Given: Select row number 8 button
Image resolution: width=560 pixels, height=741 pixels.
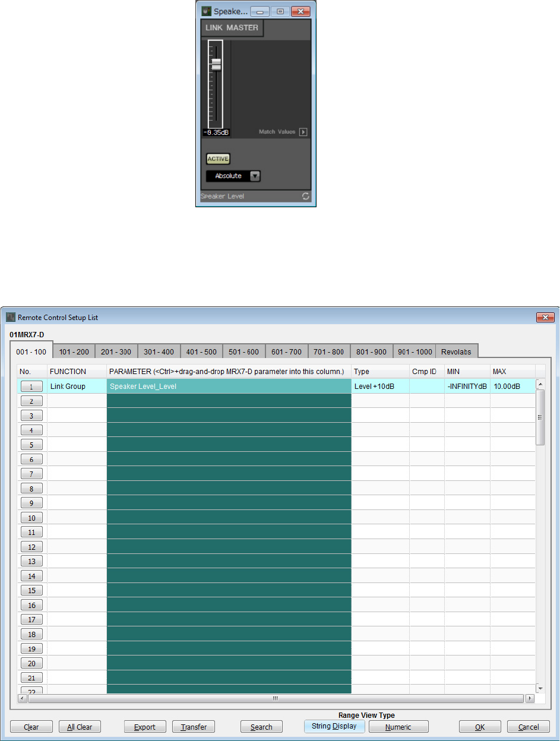Looking at the screenshot, I should tap(31, 489).
